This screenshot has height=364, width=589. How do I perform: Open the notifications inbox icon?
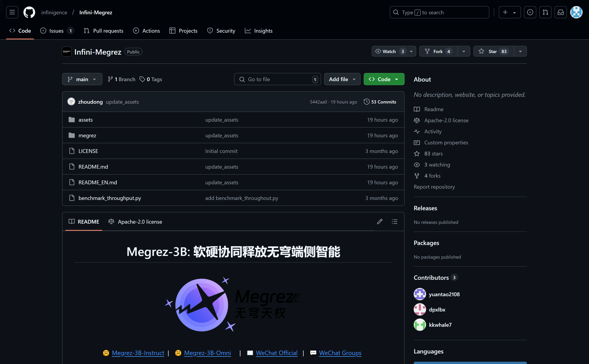coord(561,12)
